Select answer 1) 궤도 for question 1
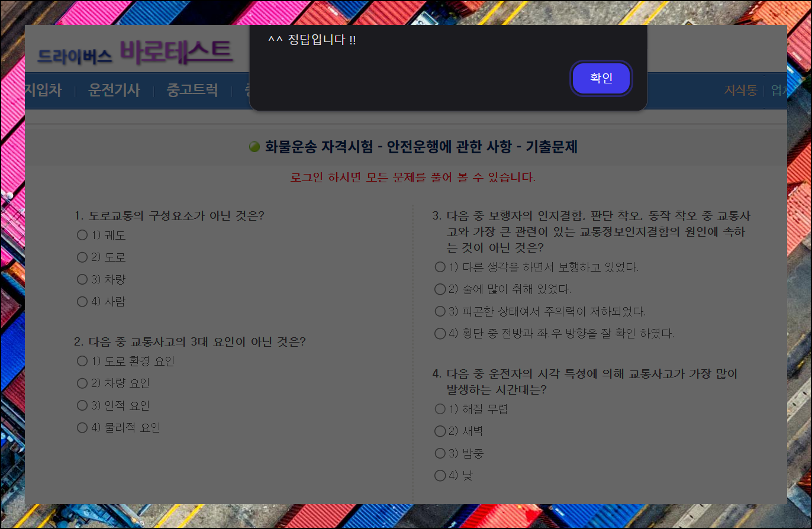Image resolution: width=812 pixels, height=529 pixels. 82,235
